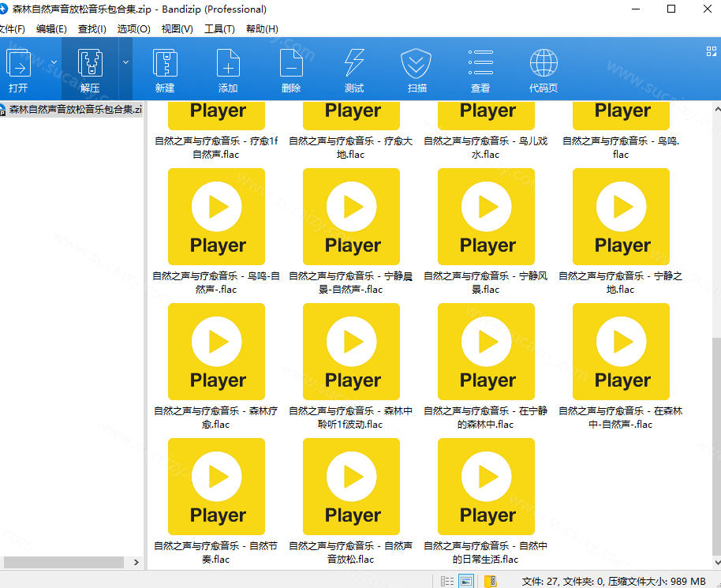Select file 森林疗愈.flac icon
Image resolution: width=721 pixels, height=588 pixels.
[x=216, y=351]
